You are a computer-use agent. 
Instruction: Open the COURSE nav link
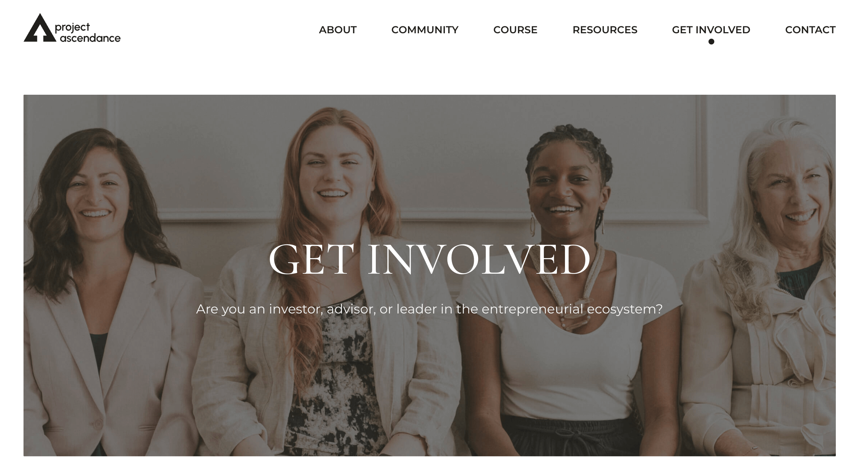(x=515, y=30)
